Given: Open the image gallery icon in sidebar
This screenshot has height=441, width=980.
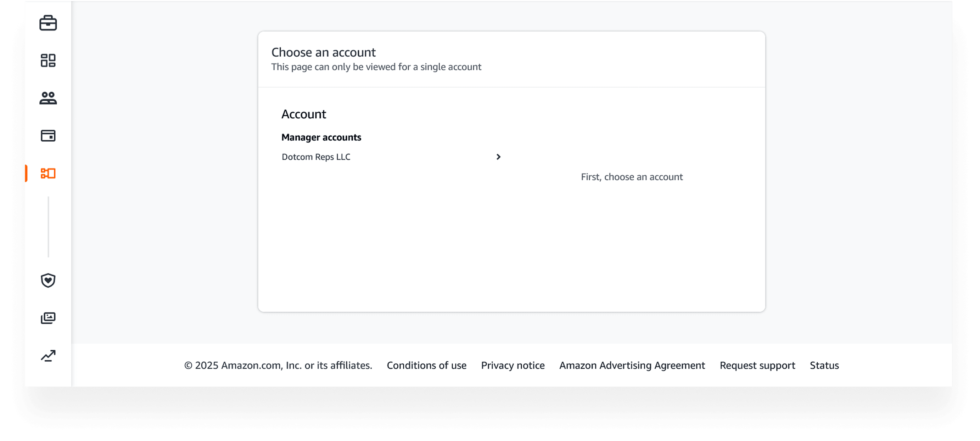Looking at the screenshot, I should 48,318.
